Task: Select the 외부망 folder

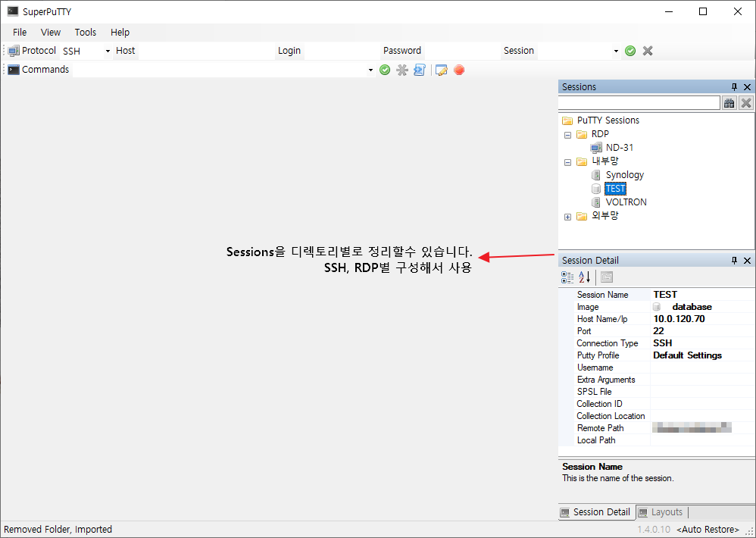Action: (x=605, y=215)
